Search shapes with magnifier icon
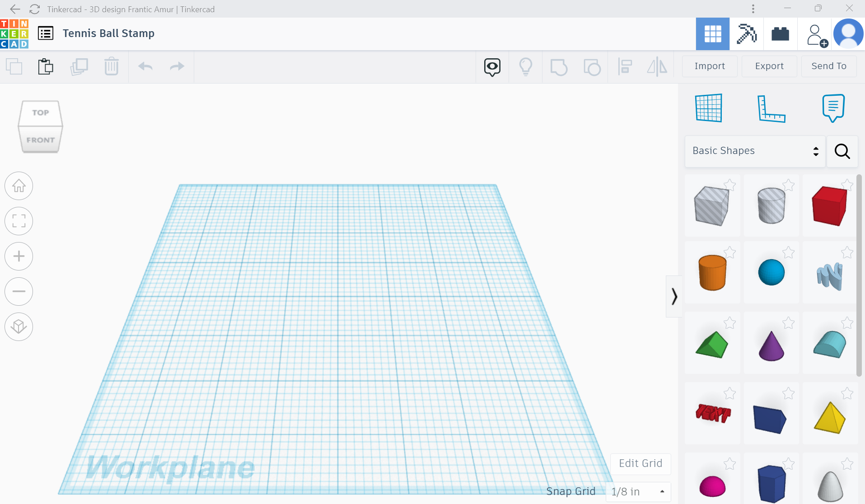This screenshot has height=504, width=865. 842,151
